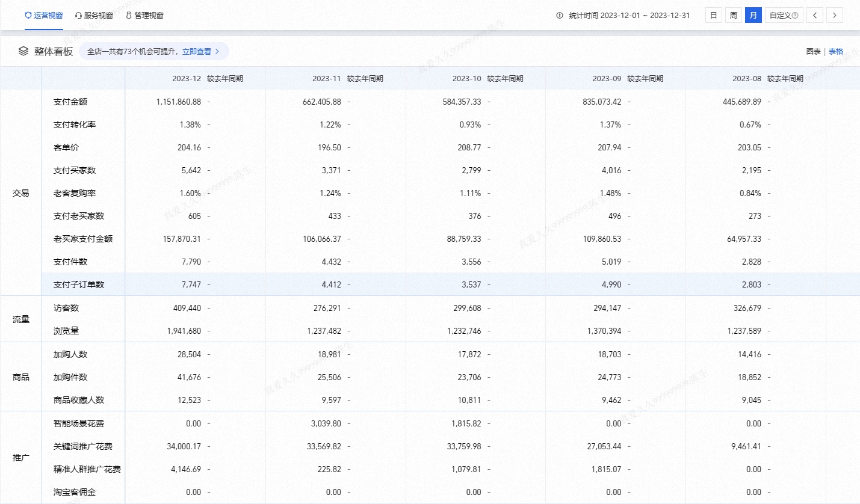Click the person icon beside 管理视窗
Viewport: 860px width, 504px height.
tap(129, 16)
